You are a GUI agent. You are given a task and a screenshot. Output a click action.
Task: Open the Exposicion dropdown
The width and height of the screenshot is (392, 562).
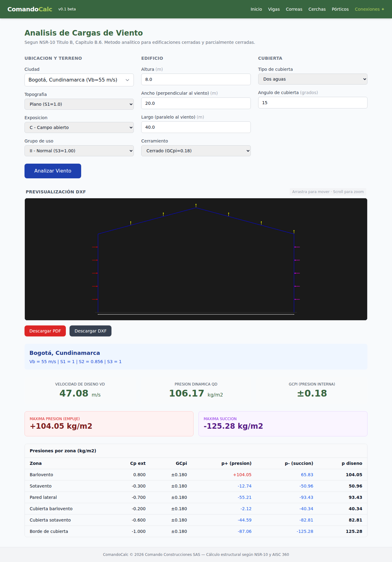coord(79,127)
